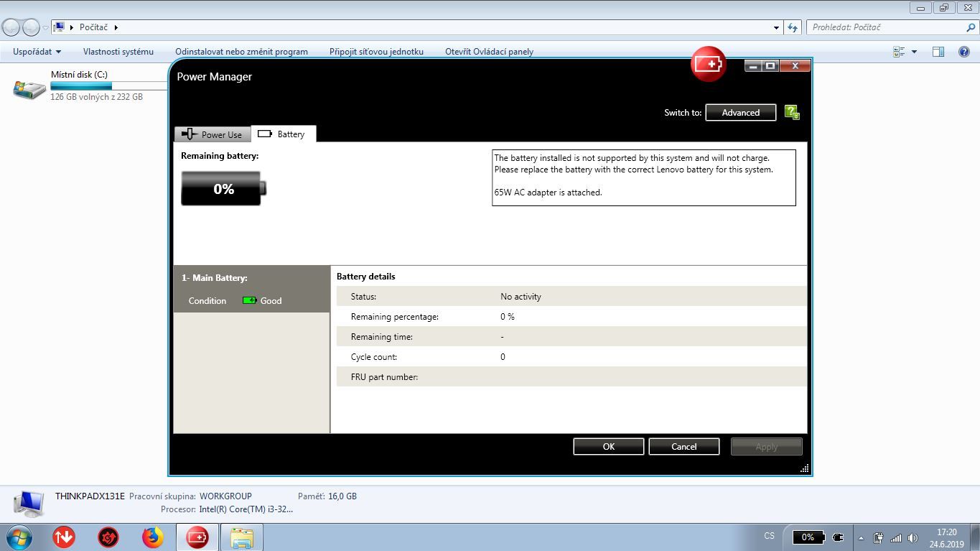Toggle the Explorer preview pane icon

pyautogui.click(x=938, y=52)
